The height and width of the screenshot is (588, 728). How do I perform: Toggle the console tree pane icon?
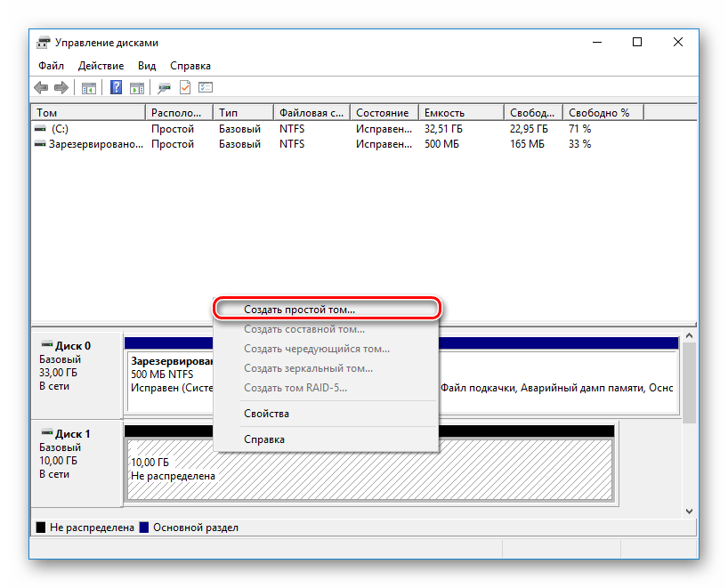[x=89, y=87]
